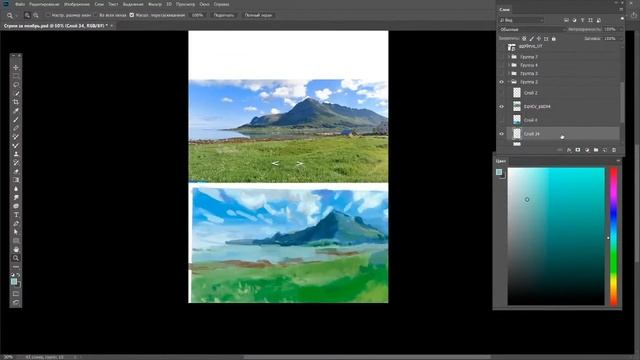Viewport: 640px width, 360px height.
Task: Click the Create new layer icon
Action: click(x=605, y=150)
